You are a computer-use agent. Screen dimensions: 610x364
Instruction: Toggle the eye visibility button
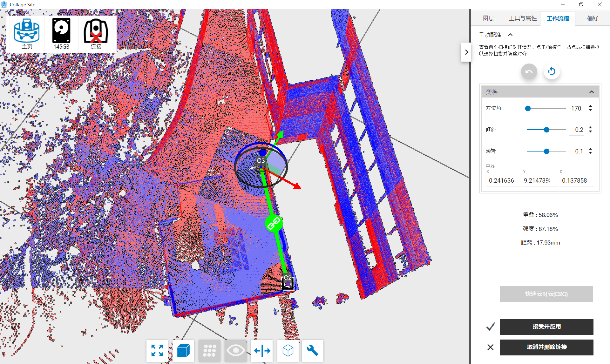tap(235, 351)
